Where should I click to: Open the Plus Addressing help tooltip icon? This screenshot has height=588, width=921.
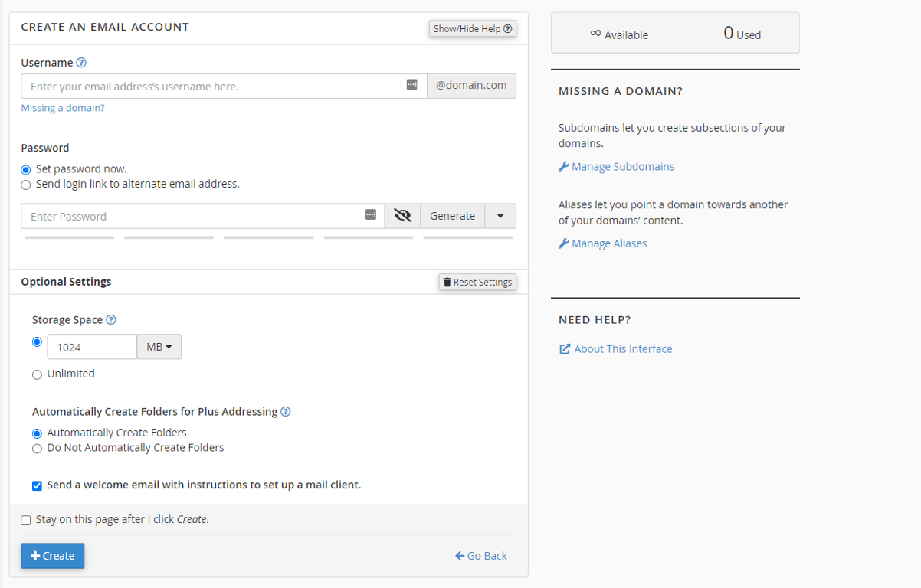[286, 411]
